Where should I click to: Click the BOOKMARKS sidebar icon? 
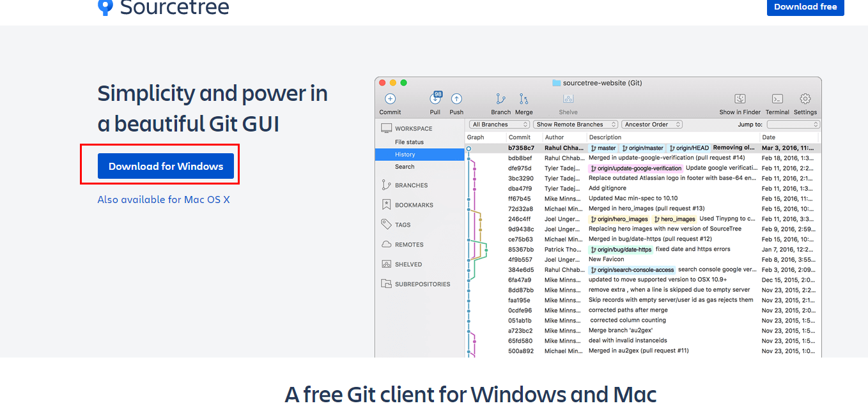386,205
